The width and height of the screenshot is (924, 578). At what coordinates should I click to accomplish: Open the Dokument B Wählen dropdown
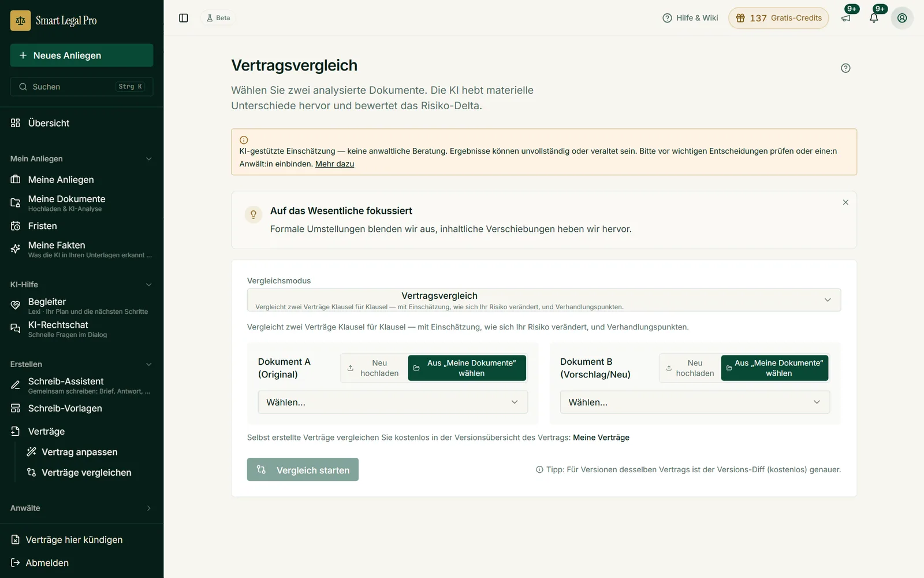pyautogui.click(x=695, y=402)
